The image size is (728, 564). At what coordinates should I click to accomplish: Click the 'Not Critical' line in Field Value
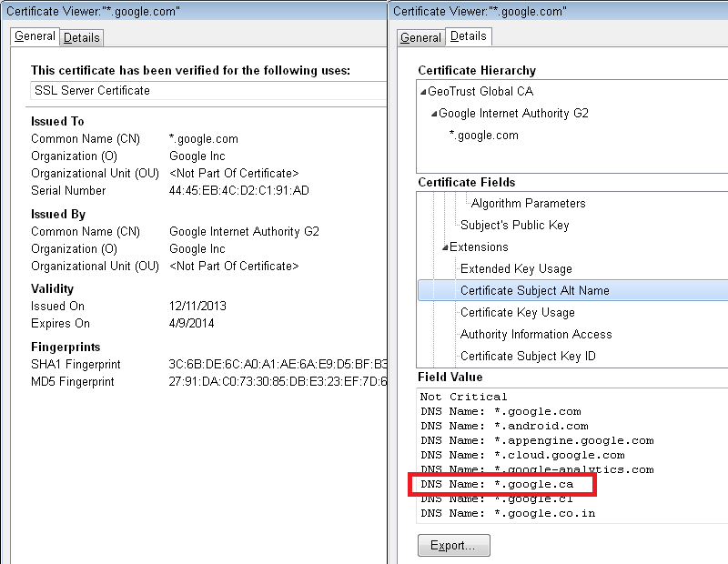pyautogui.click(x=463, y=397)
